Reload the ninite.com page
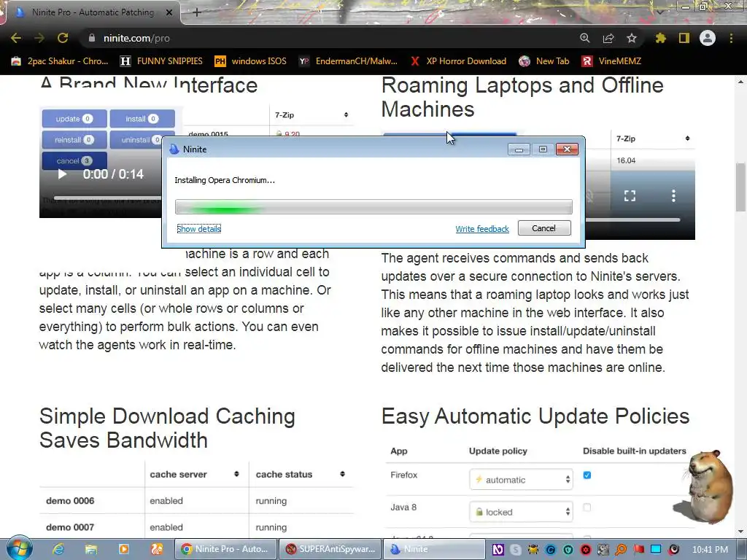 [x=63, y=38]
